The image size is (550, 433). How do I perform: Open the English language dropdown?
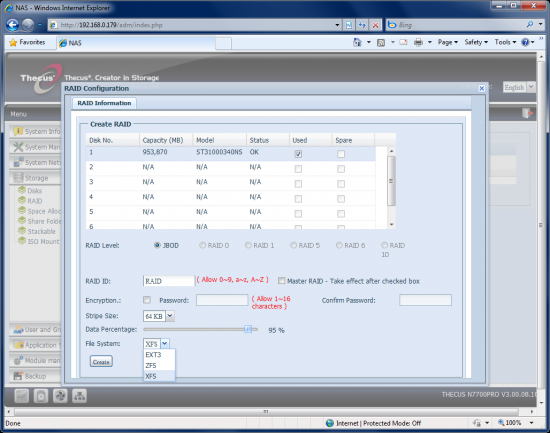[531, 87]
